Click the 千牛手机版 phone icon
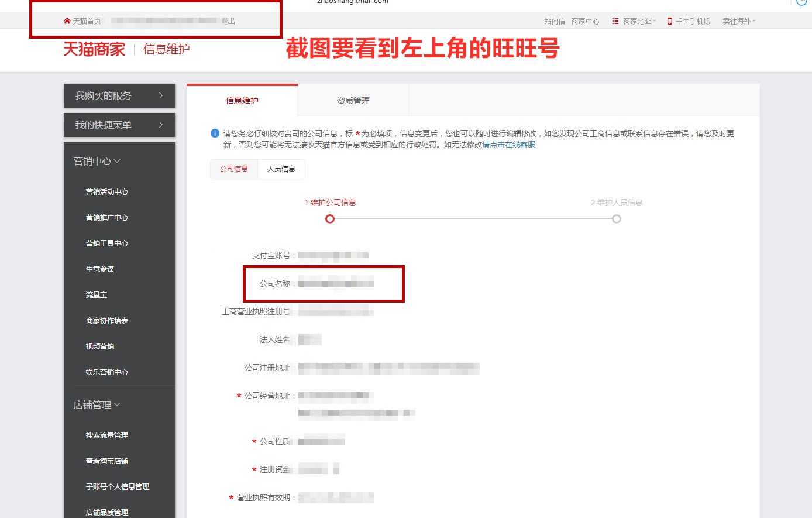This screenshot has height=518, width=812. (x=670, y=21)
